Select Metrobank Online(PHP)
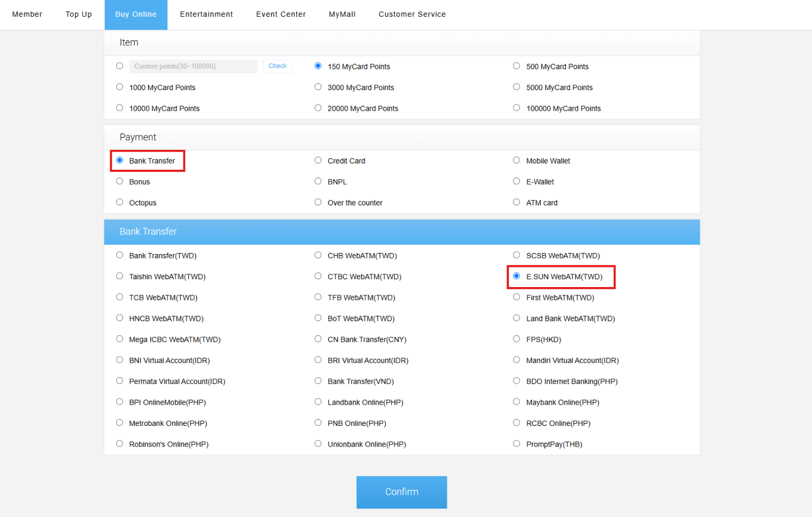The image size is (812, 517). click(x=120, y=422)
